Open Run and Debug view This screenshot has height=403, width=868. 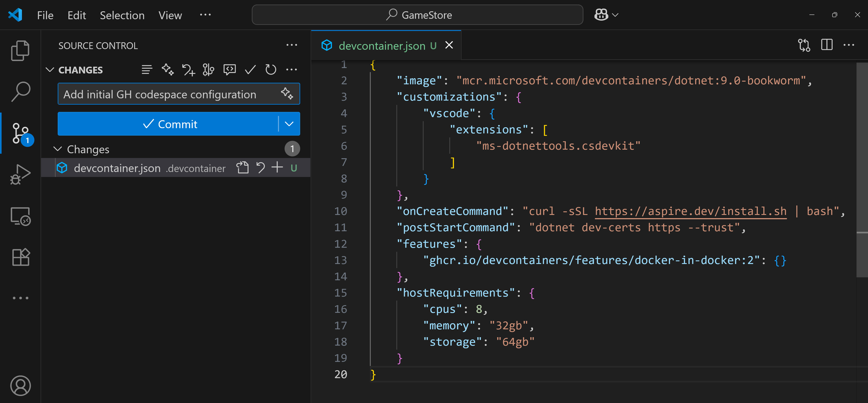(20, 174)
